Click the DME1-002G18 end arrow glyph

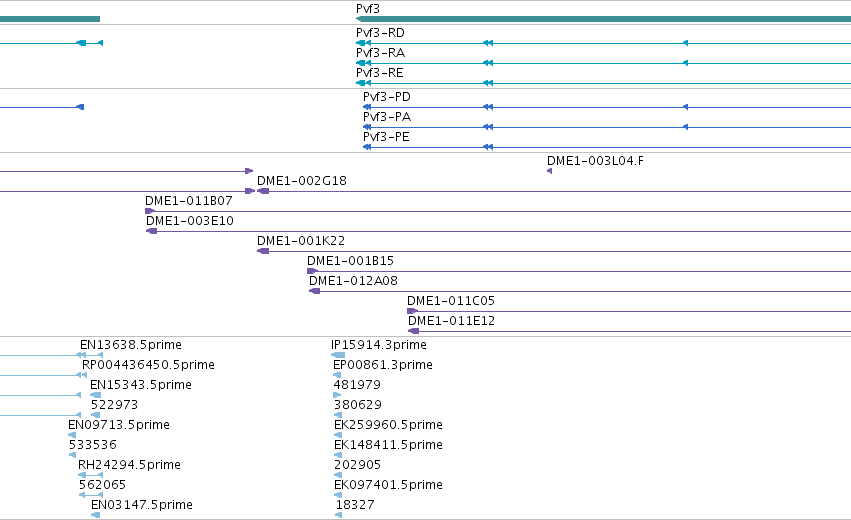(263, 191)
